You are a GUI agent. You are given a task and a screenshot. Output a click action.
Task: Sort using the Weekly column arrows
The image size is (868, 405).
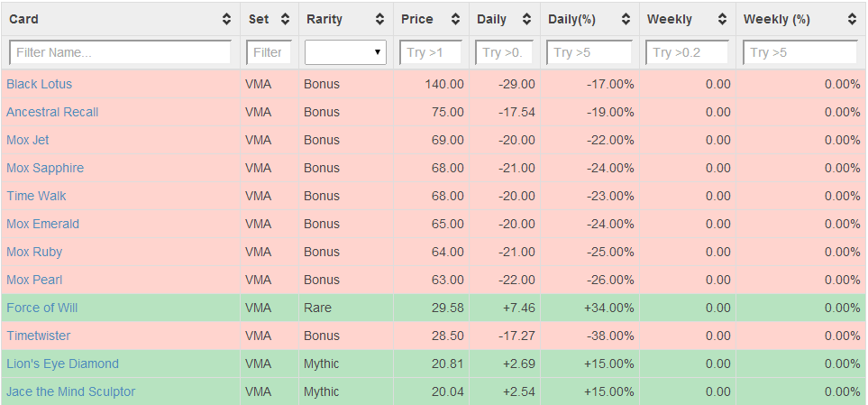(x=722, y=19)
